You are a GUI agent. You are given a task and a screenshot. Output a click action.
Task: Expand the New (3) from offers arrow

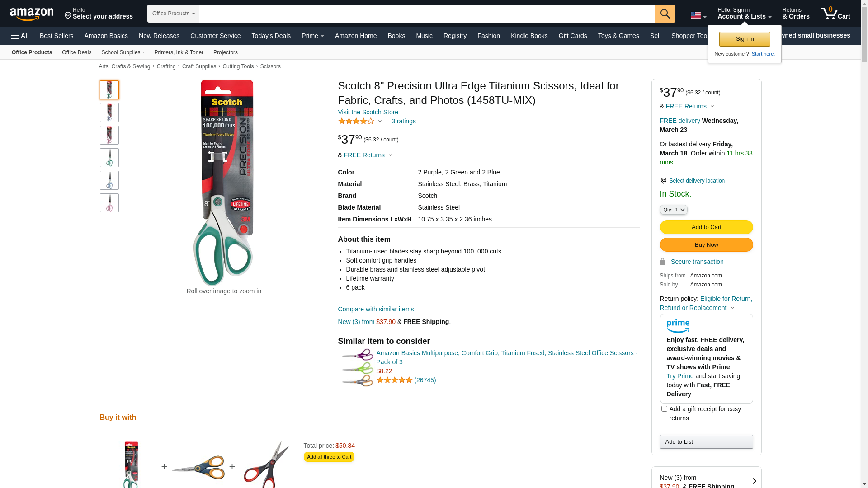coord(754,481)
